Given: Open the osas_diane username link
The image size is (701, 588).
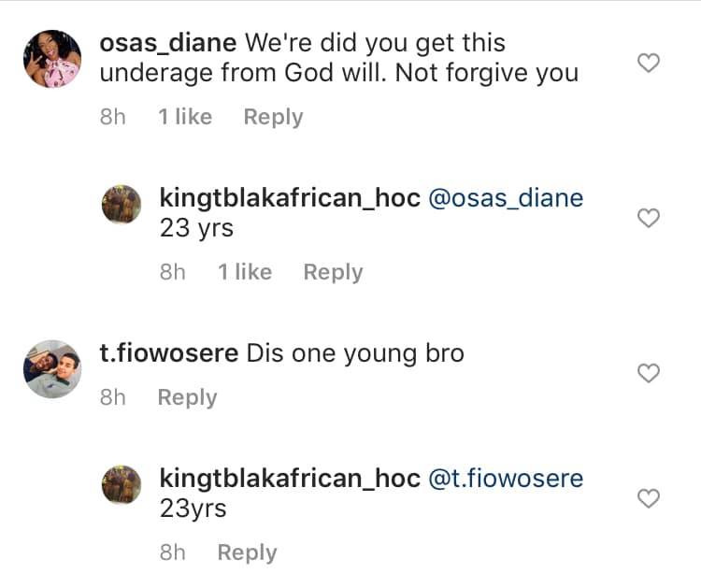Looking at the screenshot, I should (x=168, y=43).
